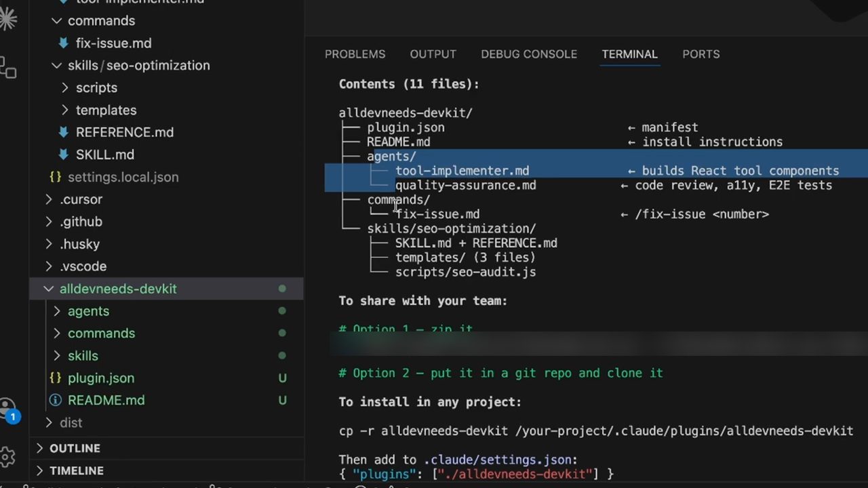Viewport: 868px width, 488px height.
Task: Expand the .husky folder
Action: coord(49,244)
